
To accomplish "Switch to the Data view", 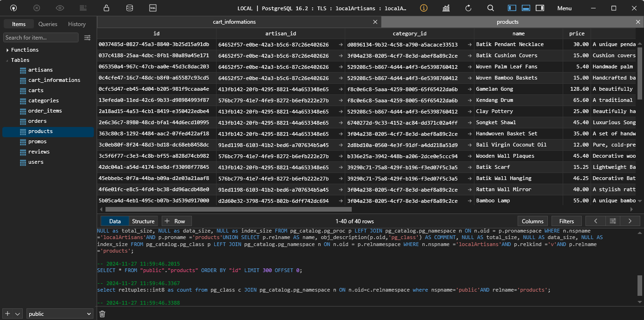I will (115, 221).
